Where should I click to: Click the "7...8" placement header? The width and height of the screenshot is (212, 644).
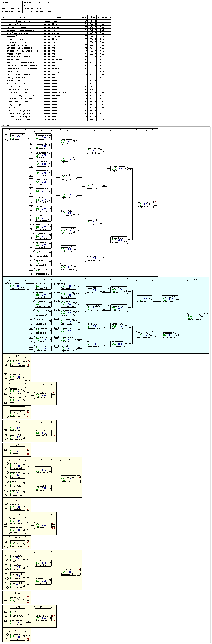tap(17, 371)
